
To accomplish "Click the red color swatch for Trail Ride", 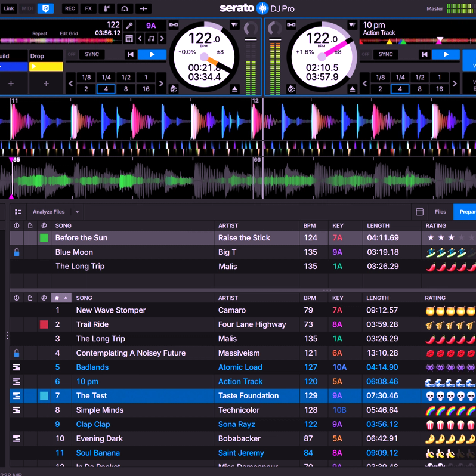I will click(44, 324).
